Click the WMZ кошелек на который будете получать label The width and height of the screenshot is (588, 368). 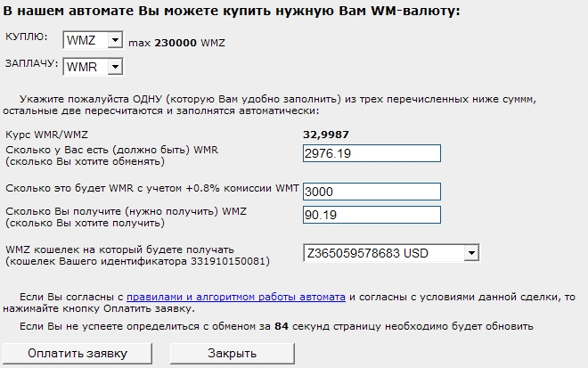click(x=137, y=256)
